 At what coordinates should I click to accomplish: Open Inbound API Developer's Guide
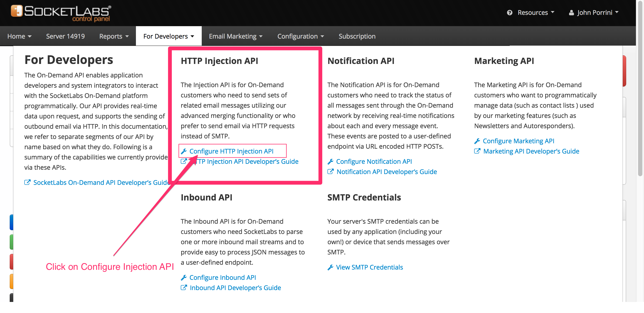(235, 288)
